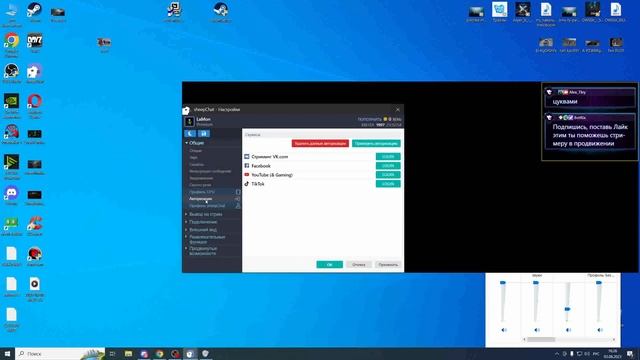Mute the first volume mixer channel

coord(504,330)
